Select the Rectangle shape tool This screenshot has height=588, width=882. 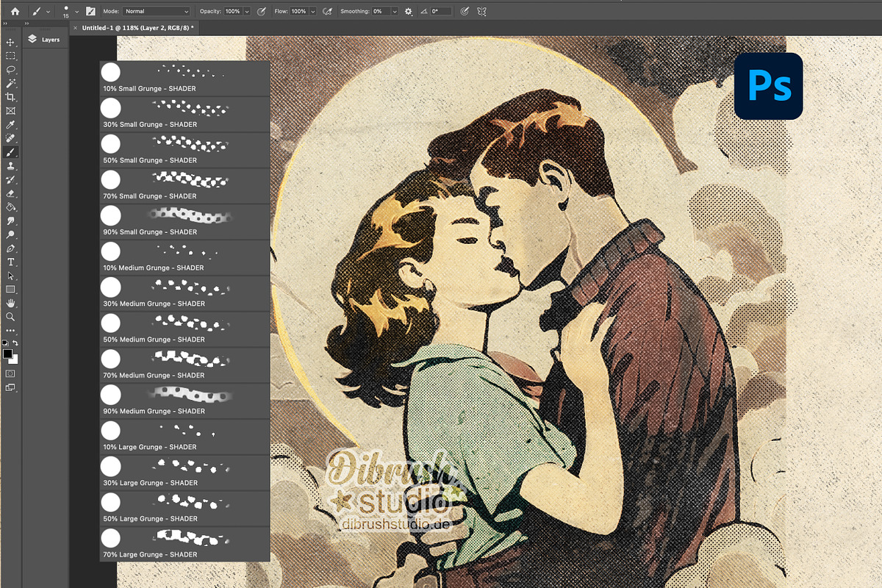pyautogui.click(x=10, y=290)
